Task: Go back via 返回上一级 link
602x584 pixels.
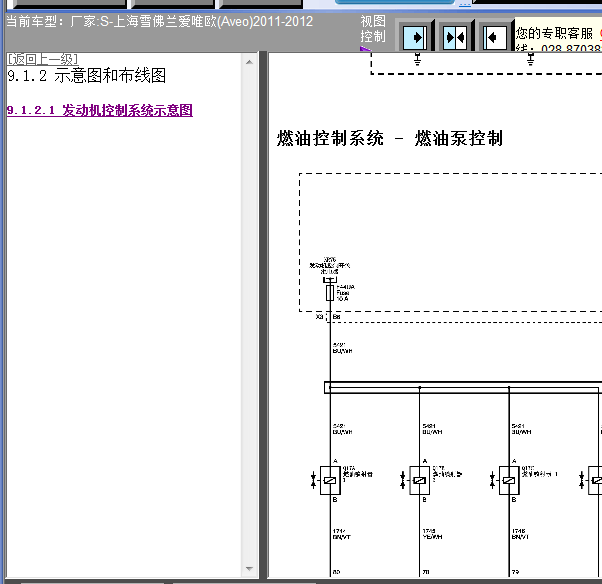Action: click(x=43, y=59)
